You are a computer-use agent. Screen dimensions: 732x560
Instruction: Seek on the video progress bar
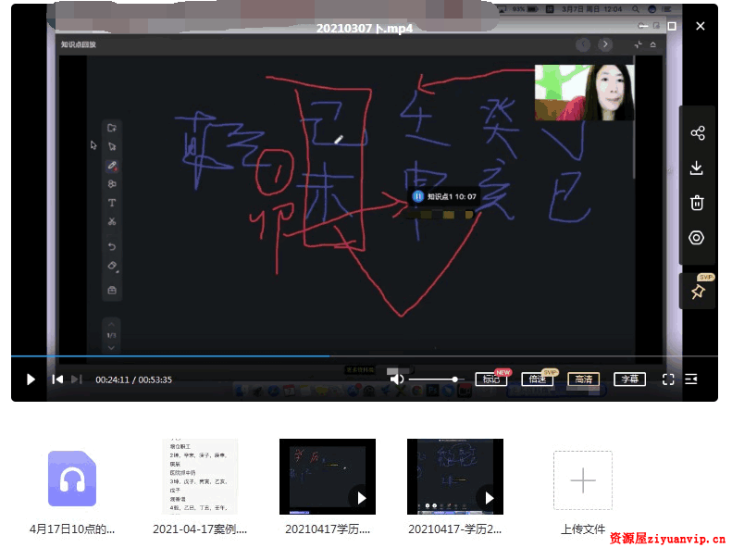point(364,356)
